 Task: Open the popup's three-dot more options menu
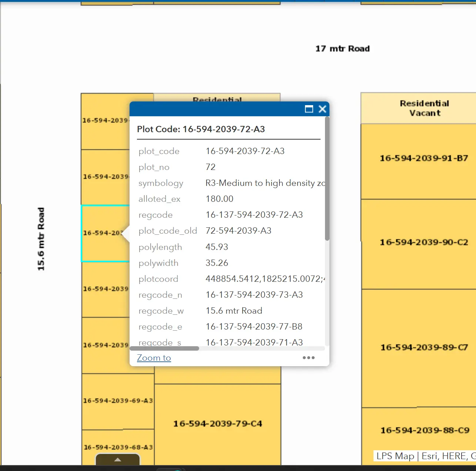(308, 358)
